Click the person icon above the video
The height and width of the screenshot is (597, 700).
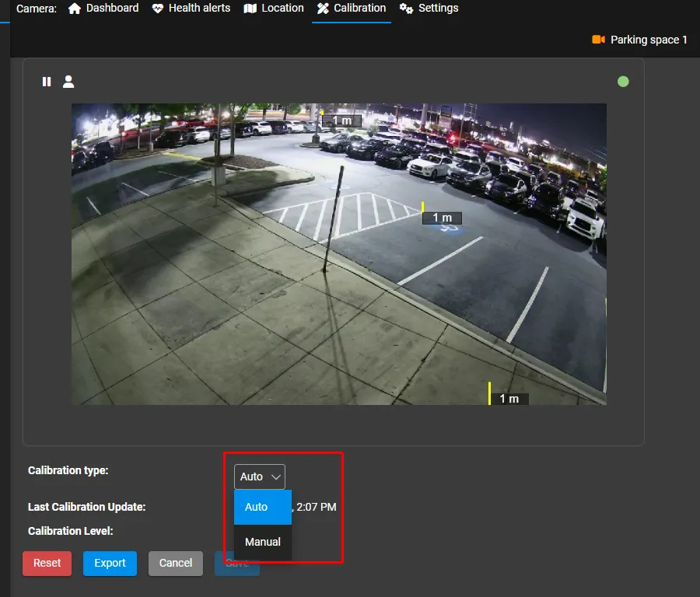(x=68, y=82)
